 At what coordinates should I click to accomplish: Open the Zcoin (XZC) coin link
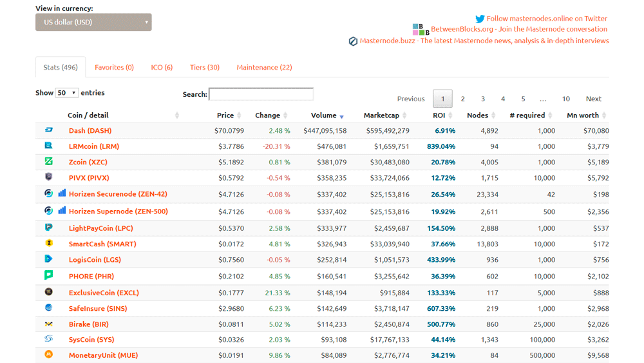pyautogui.click(x=88, y=162)
